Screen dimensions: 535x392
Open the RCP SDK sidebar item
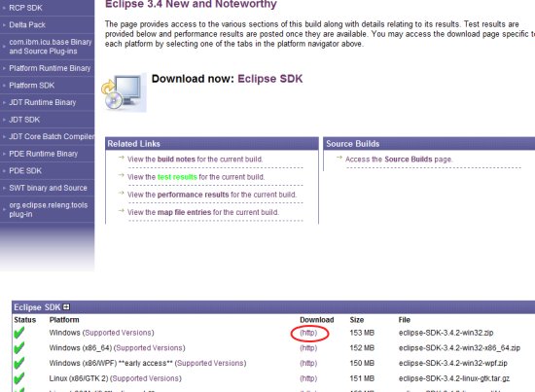(x=25, y=8)
